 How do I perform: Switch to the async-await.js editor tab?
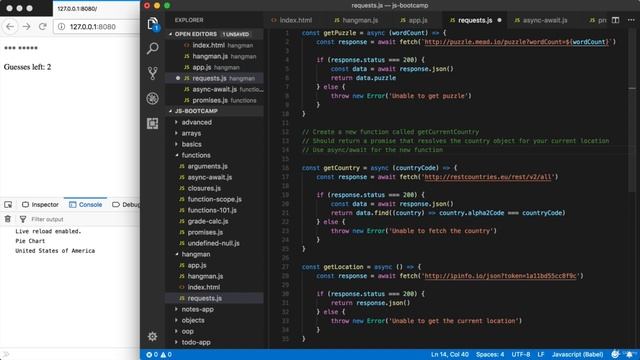click(x=541, y=20)
